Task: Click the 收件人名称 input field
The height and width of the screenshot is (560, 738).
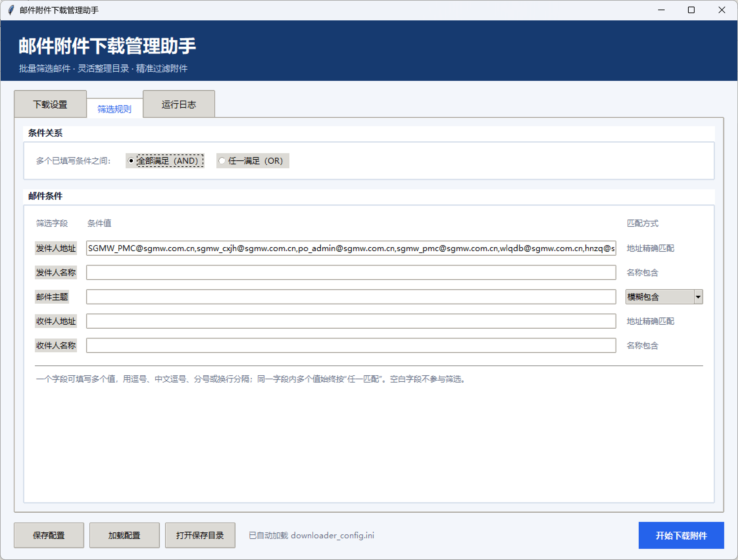Action: click(x=351, y=346)
